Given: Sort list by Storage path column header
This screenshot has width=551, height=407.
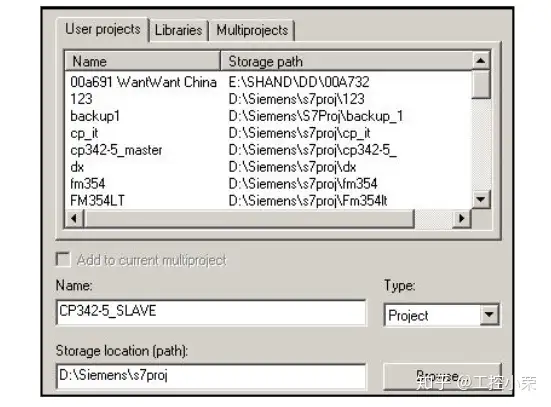Looking at the screenshot, I should [346, 61].
